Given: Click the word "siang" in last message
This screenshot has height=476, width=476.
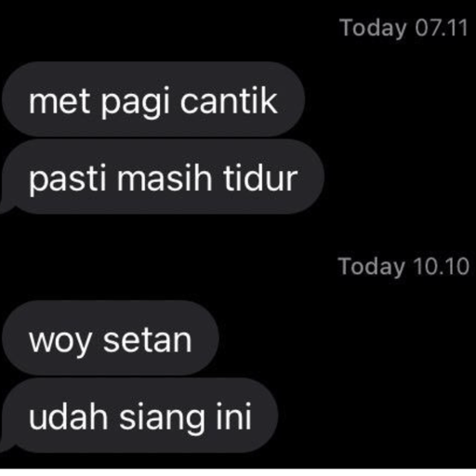Looking at the screenshot, I should point(162,419).
